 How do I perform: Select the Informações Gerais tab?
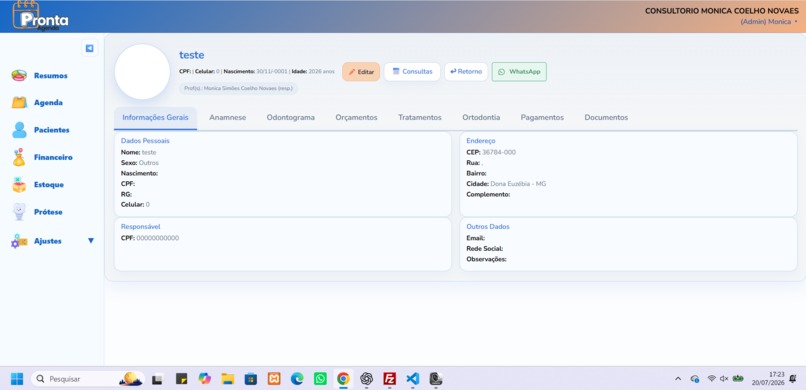[155, 118]
